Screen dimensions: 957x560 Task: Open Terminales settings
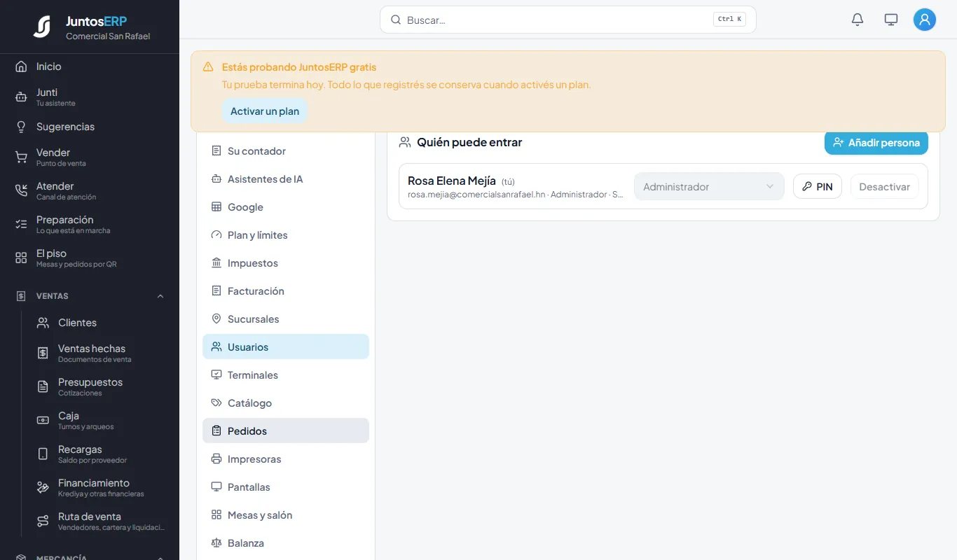[286, 375]
